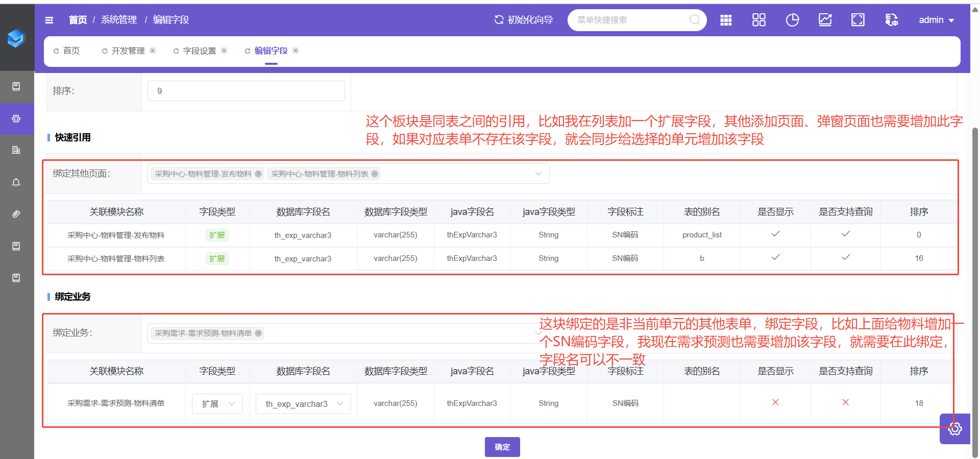Screen dimensions: 980x459
Task: Open the pie chart icon
Action: point(792,20)
